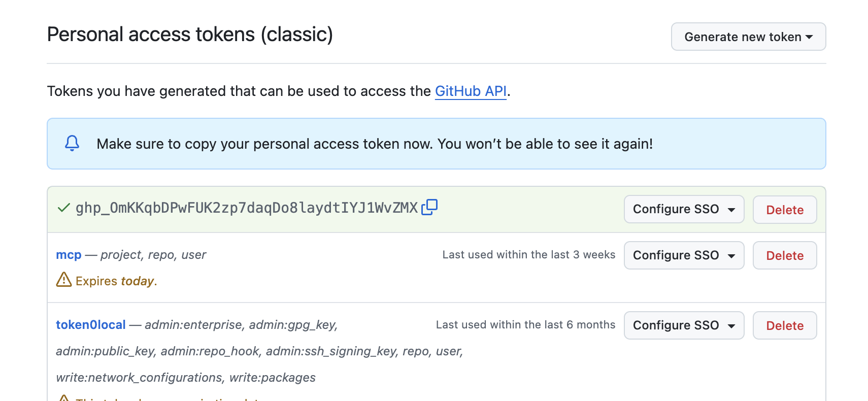Image resolution: width=868 pixels, height=401 pixels.
Task: Delete the token0local token
Action: coord(784,325)
